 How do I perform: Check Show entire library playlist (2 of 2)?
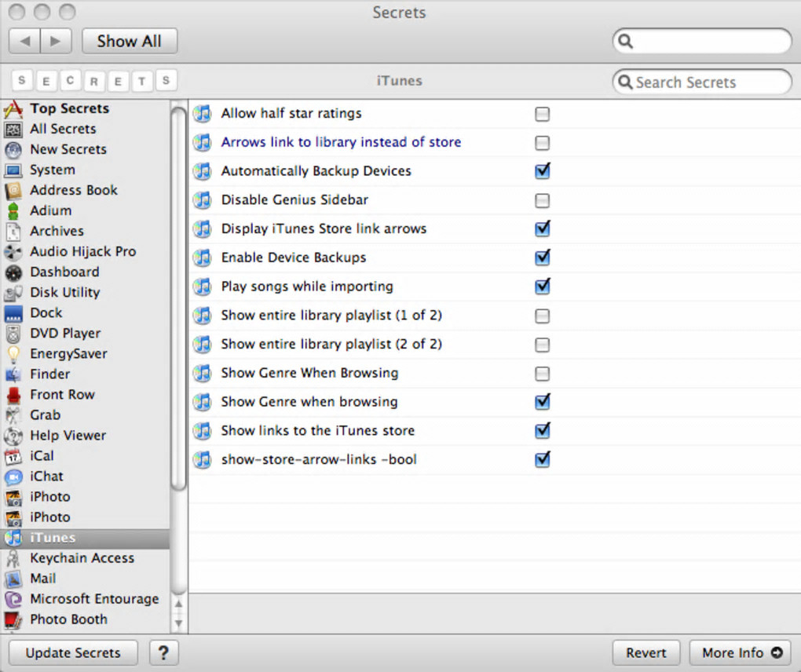point(542,345)
